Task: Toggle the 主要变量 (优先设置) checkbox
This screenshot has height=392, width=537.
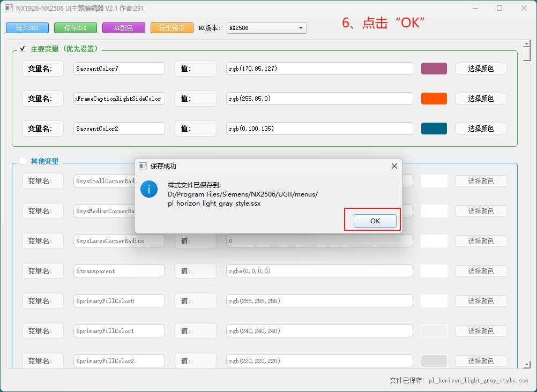Action: click(23, 49)
